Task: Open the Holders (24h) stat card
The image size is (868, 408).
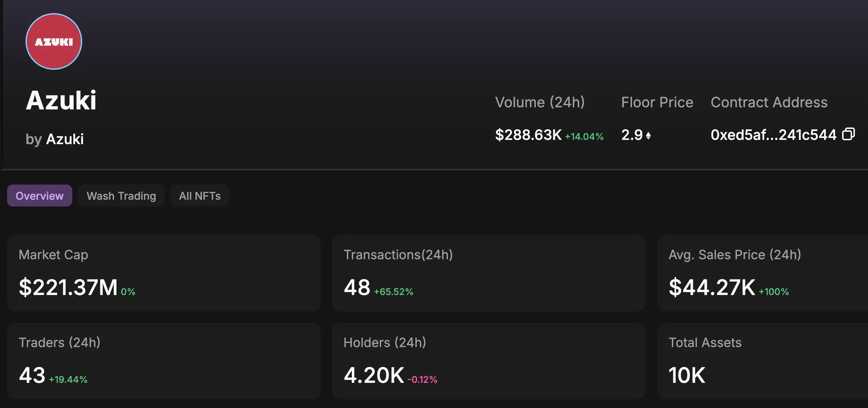Action: pos(488,361)
